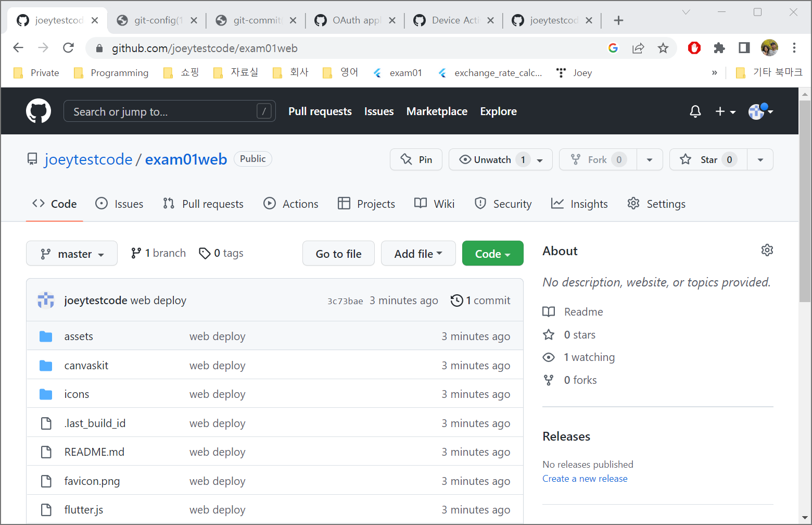Click Explore in the top navigation
Viewport: 812px width, 525px height.
[498, 111]
